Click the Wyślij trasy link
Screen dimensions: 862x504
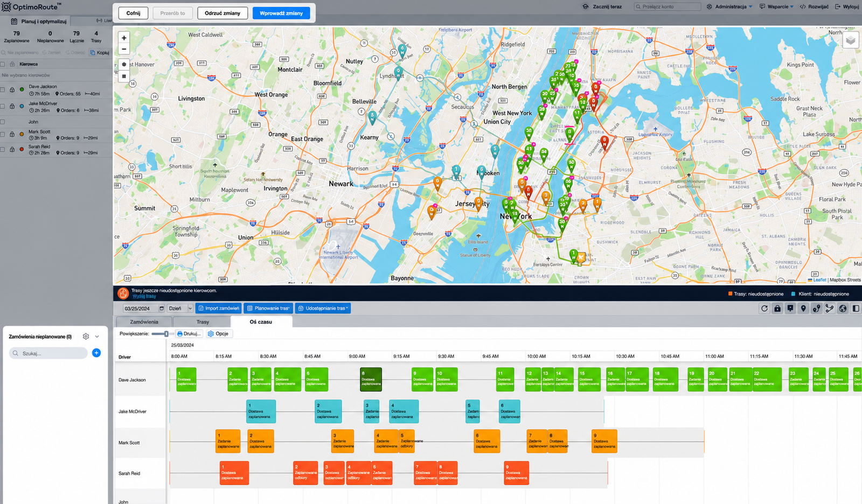144,296
